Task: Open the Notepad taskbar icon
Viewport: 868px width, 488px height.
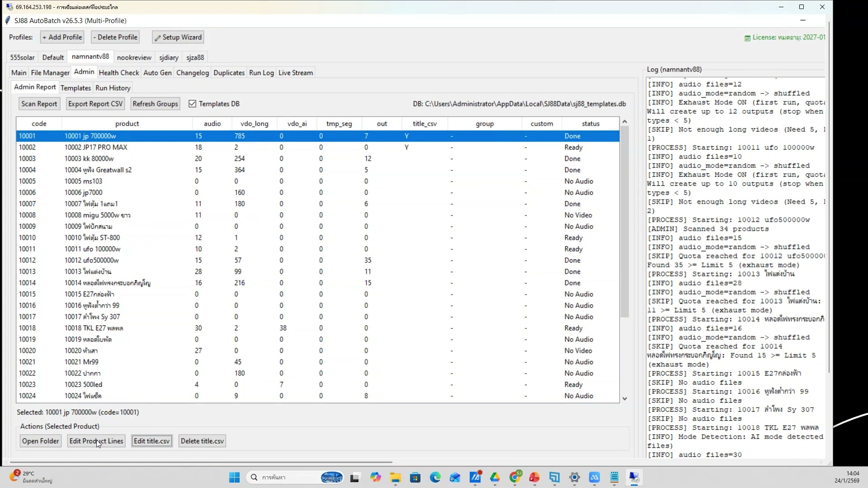Action: (x=614, y=478)
